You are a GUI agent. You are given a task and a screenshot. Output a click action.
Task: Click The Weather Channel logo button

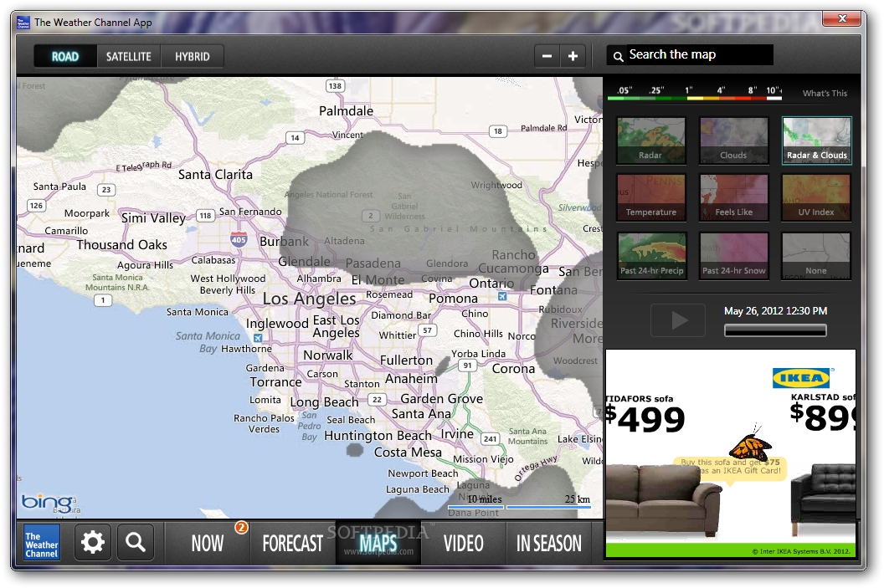point(42,543)
